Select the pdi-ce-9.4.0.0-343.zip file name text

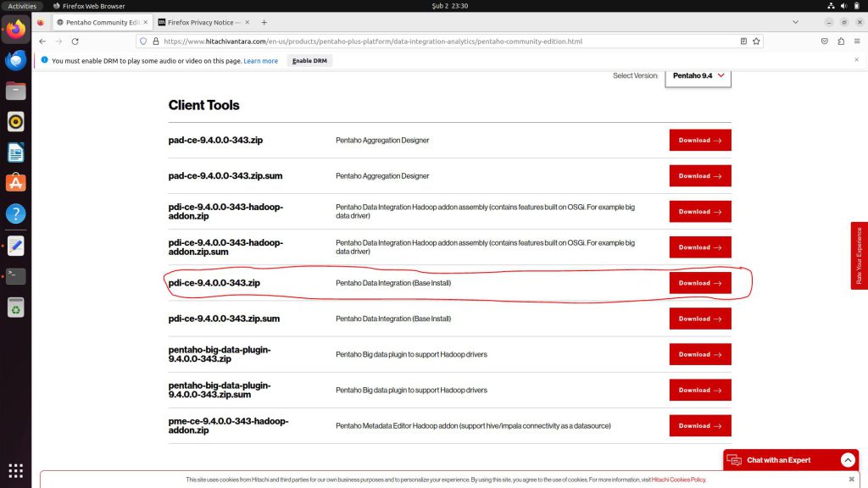(x=214, y=283)
